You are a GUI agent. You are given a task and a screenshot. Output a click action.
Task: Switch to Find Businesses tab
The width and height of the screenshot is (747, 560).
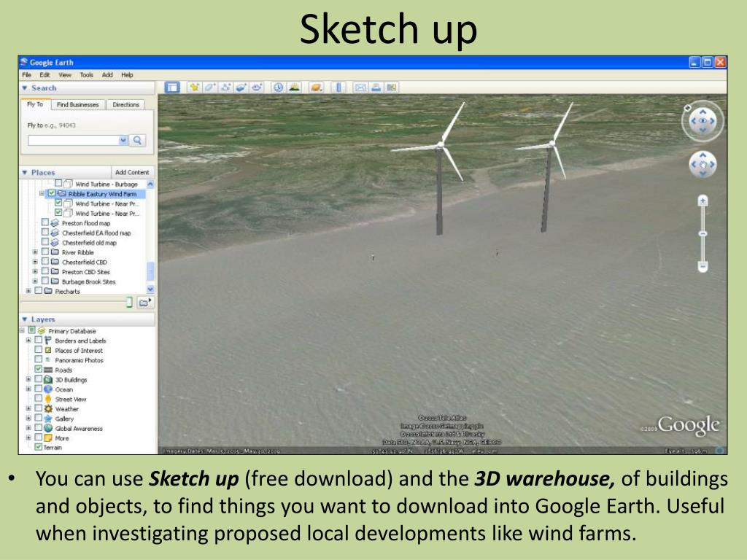click(77, 104)
